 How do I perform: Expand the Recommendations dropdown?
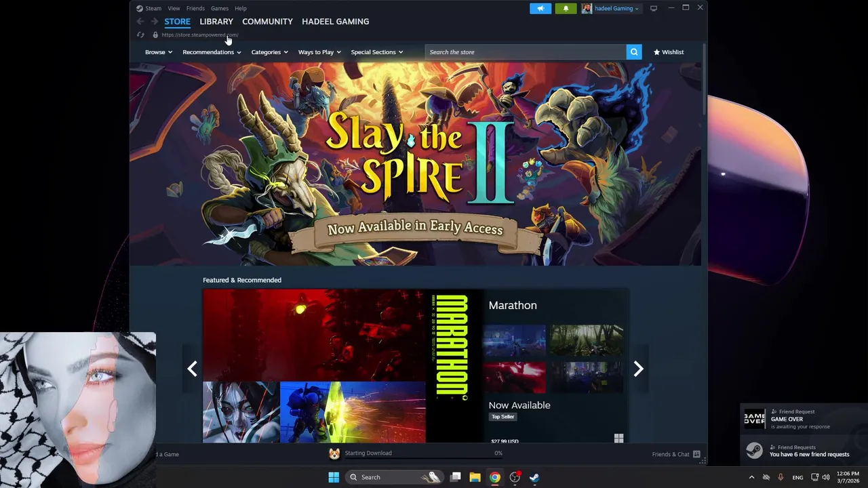click(x=212, y=52)
